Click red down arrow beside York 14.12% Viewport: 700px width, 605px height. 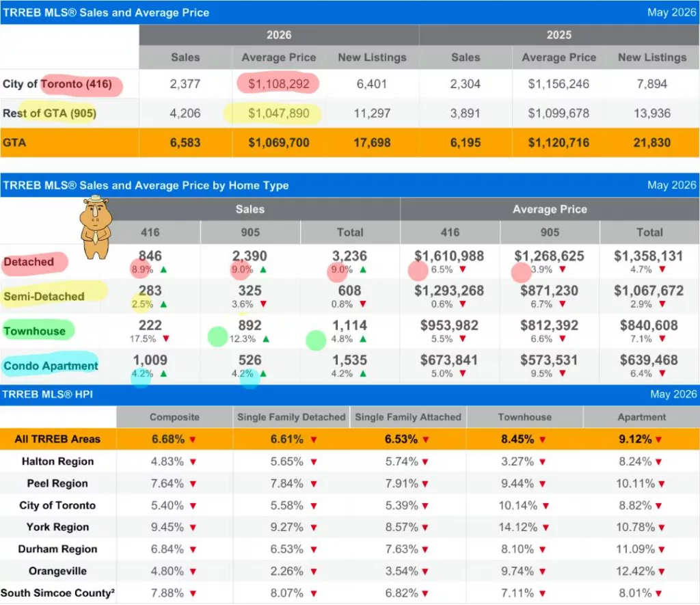point(546,528)
